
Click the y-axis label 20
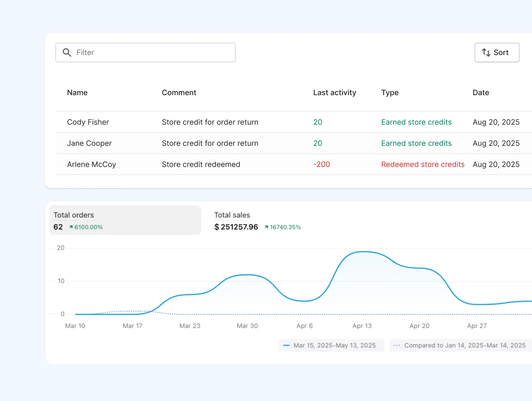pyautogui.click(x=60, y=248)
